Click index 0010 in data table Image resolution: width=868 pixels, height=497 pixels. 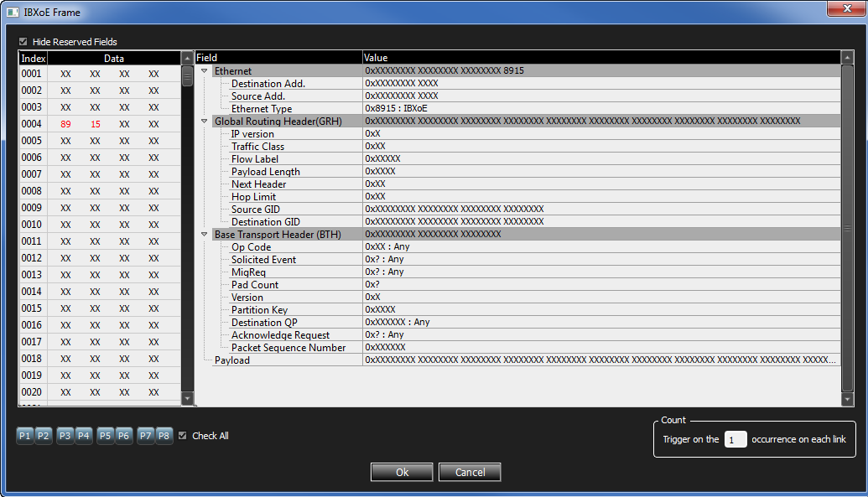coord(32,224)
